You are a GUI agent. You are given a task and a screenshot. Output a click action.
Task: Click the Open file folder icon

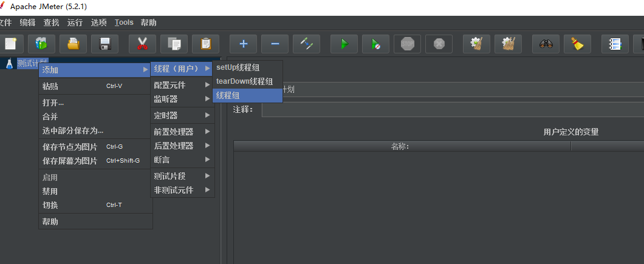click(73, 44)
